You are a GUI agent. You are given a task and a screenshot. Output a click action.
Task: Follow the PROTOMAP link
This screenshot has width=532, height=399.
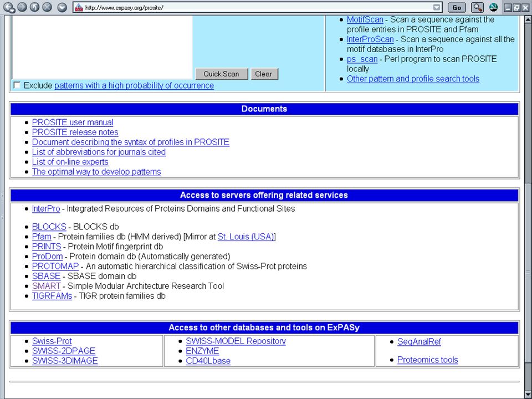click(55, 266)
